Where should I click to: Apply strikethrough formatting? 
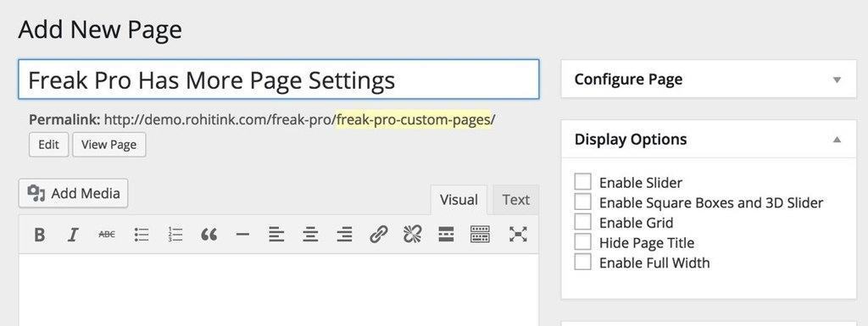pos(107,235)
